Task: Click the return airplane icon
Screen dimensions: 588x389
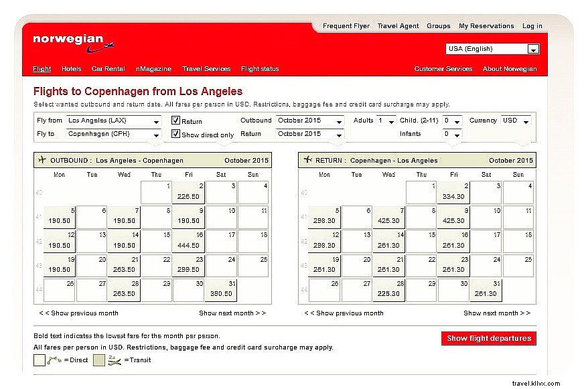Action: [x=307, y=159]
